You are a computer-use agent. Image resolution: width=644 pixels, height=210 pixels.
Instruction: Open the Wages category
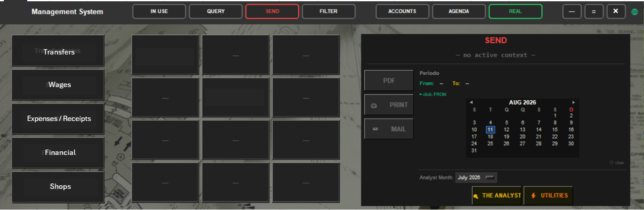coord(58,85)
